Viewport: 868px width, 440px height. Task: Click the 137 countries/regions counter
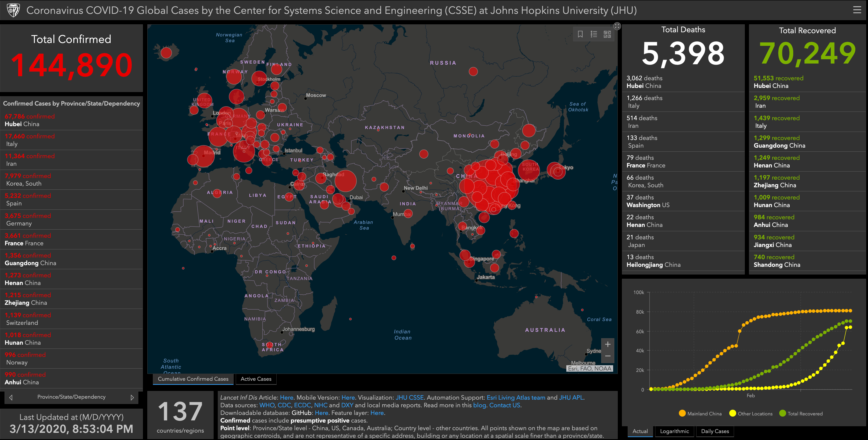tap(180, 416)
